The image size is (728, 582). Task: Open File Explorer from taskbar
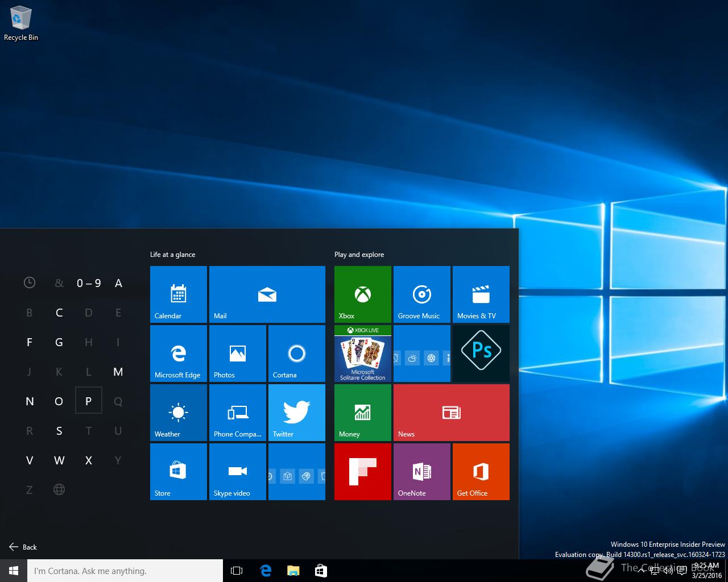(293, 571)
